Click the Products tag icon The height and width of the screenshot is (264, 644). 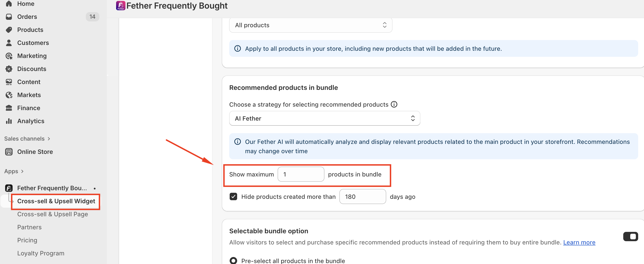[x=9, y=30]
